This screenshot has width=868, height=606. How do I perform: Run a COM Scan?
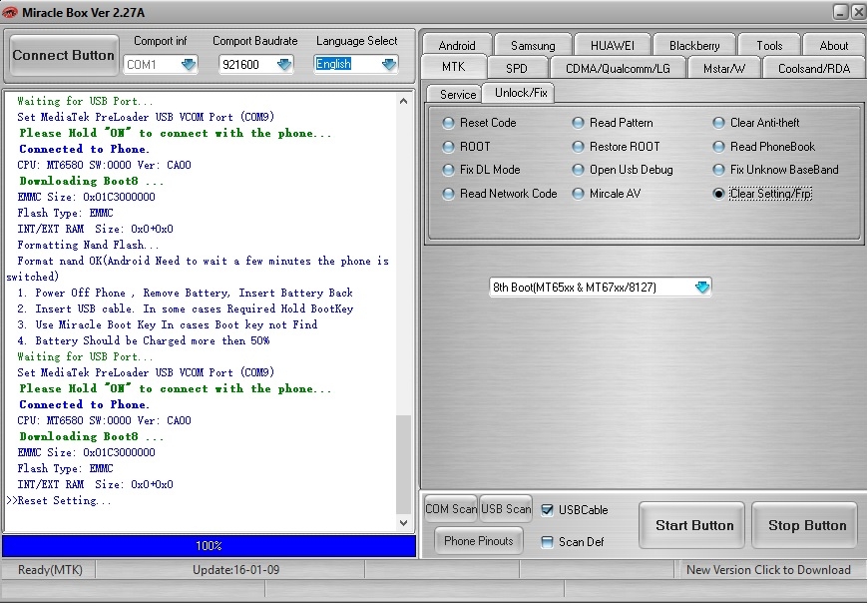coord(451,508)
